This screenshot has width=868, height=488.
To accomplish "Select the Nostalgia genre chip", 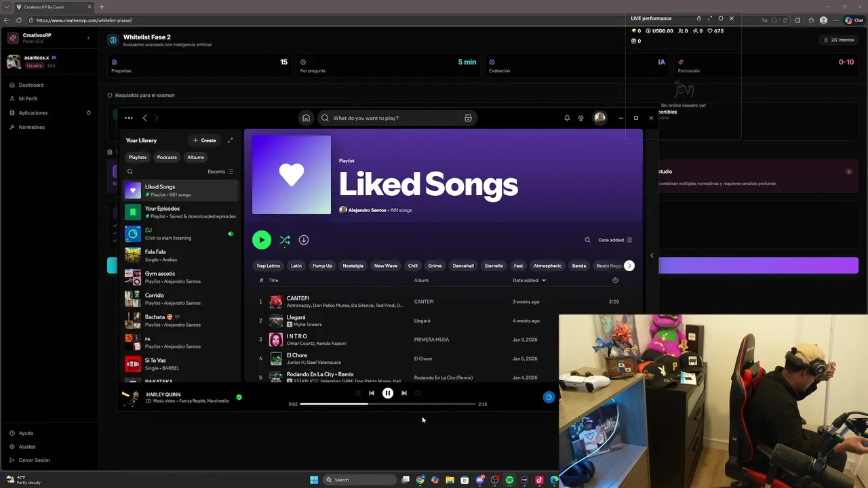I will coord(353,266).
